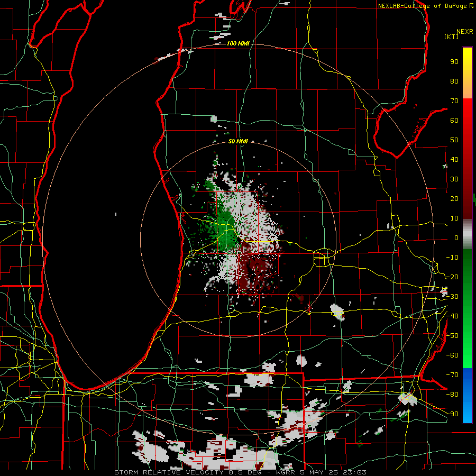Image resolution: width=476 pixels, height=476 pixels.
Task: Select the 100 NMI range ring label
Action: (x=237, y=43)
